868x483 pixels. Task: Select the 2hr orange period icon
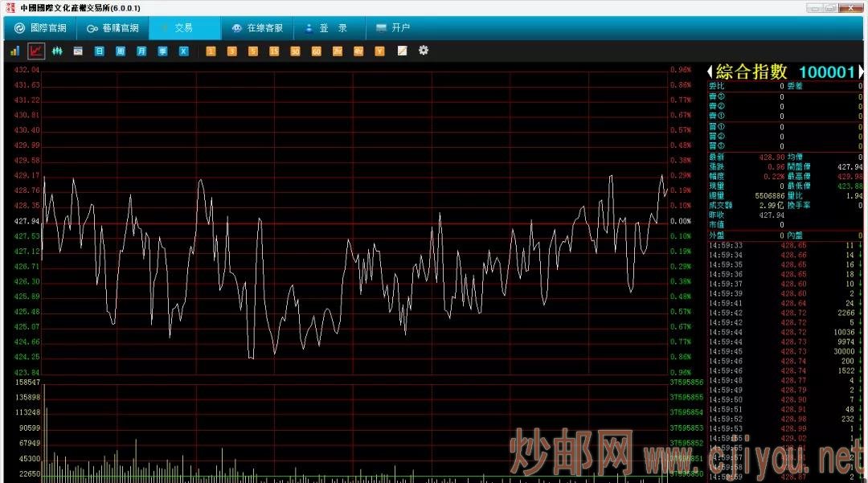click(x=337, y=51)
